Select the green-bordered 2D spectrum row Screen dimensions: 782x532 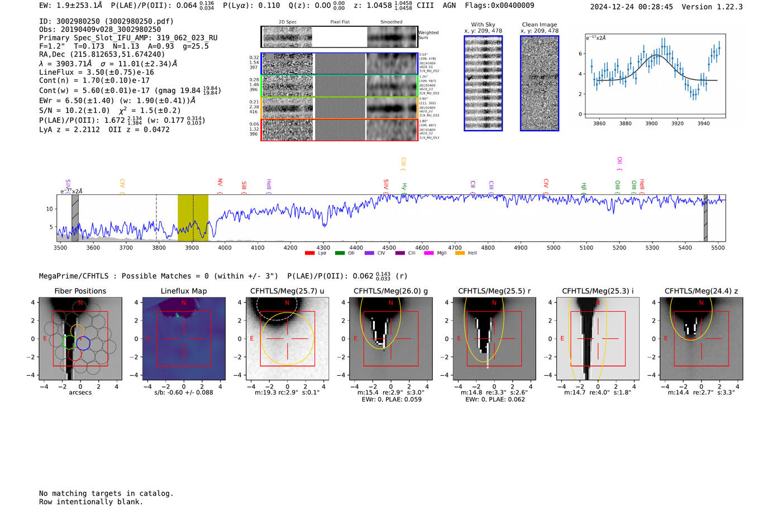click(x=340, y=86)
